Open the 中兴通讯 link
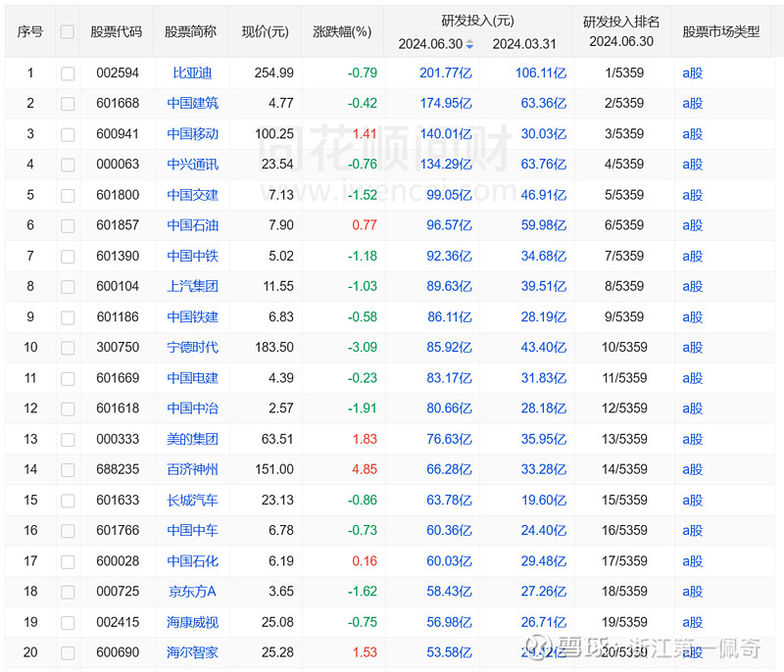 coord(192,165)
